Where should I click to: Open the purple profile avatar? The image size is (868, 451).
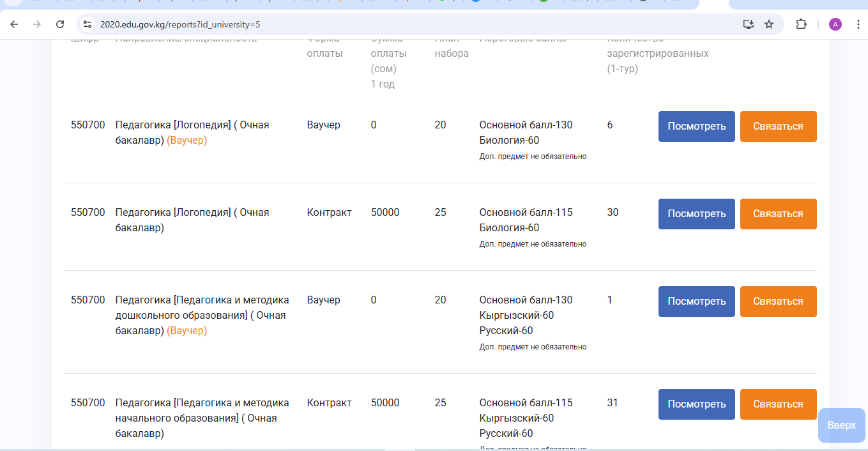tap(835, 24)
